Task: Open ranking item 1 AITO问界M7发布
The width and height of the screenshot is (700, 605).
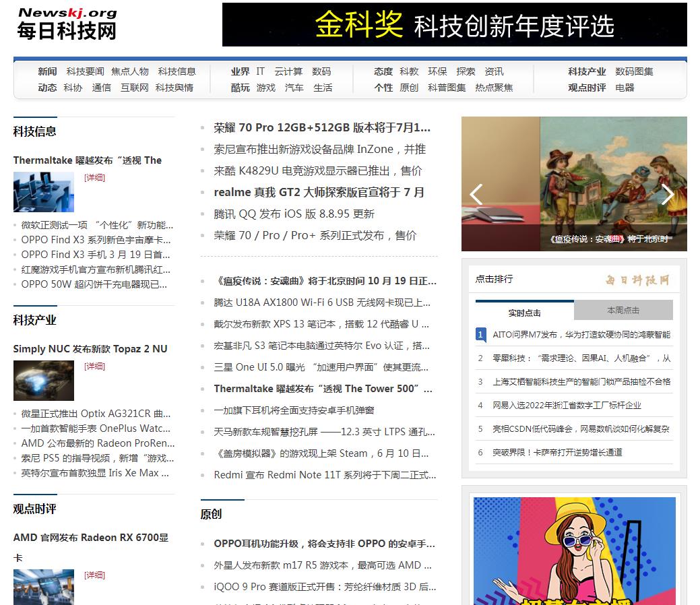Action: (x=581, y=334)
